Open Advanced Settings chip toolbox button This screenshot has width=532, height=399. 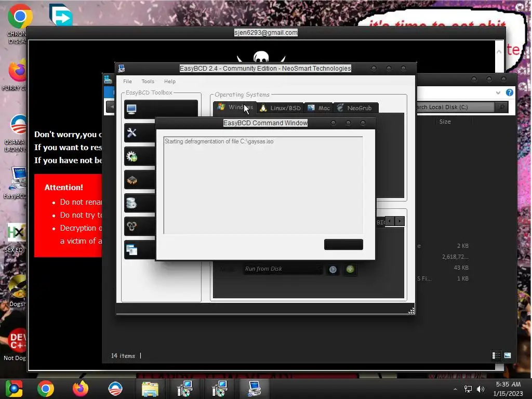click(139, 180)
